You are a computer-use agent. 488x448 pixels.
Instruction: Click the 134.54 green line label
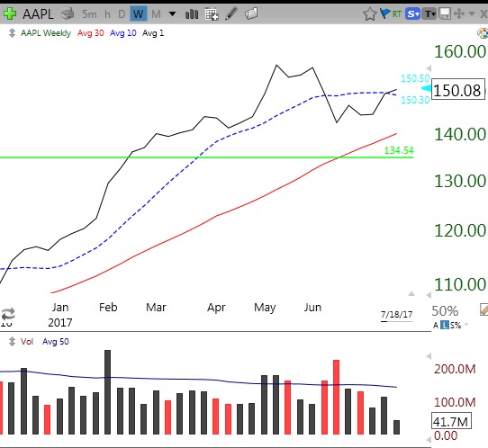(x=399, y=150)
